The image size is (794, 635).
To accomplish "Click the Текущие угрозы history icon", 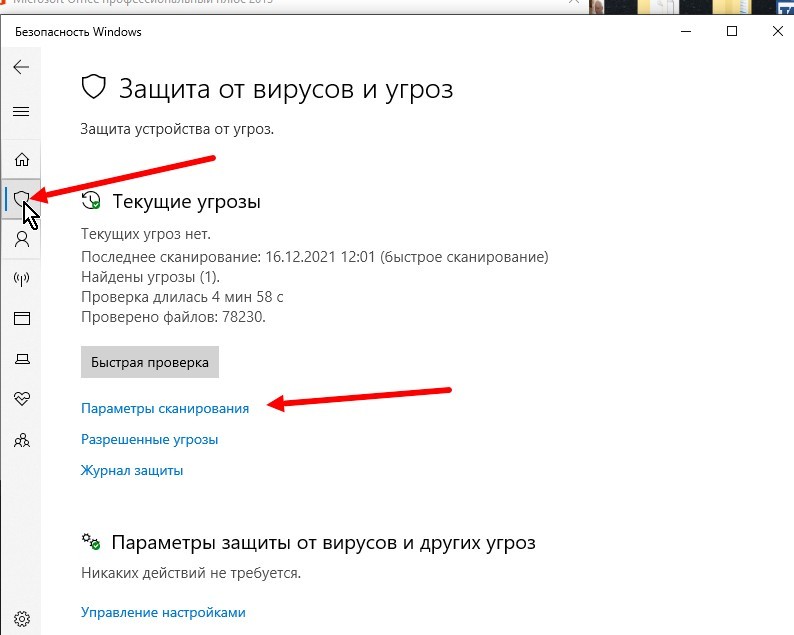I will 91,200.
